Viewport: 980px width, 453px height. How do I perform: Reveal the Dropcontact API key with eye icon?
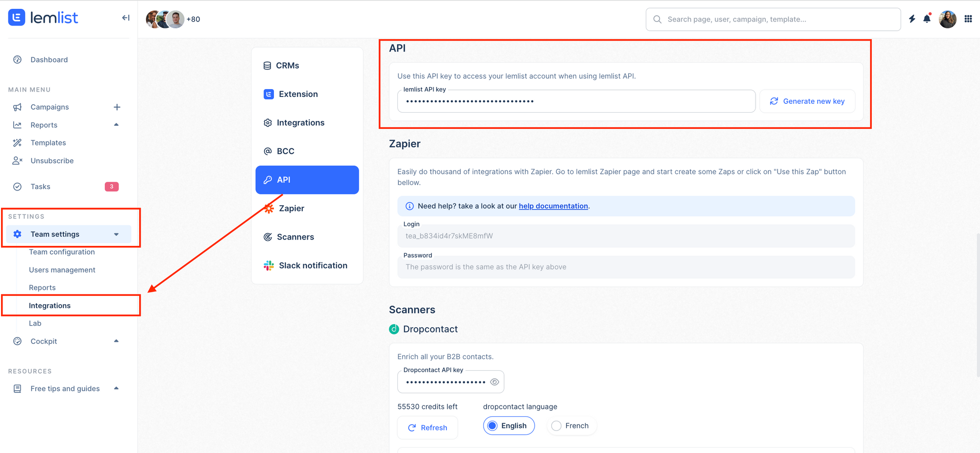pos(495,382)
